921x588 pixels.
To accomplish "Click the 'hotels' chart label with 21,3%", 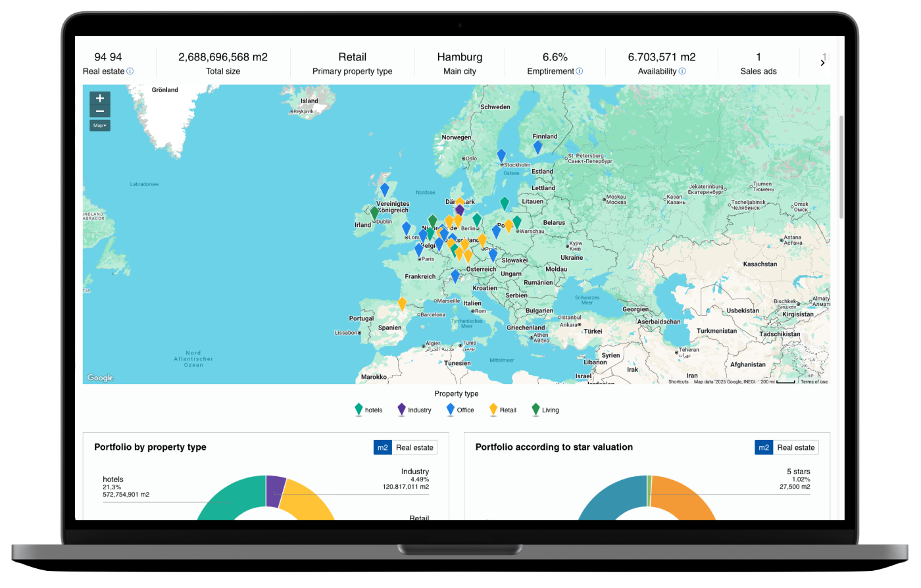I will pos(113,479).
